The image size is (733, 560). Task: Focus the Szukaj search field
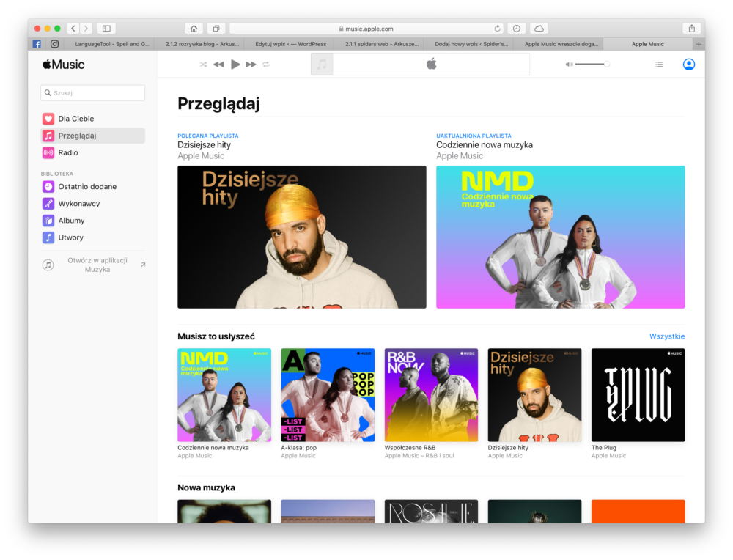click(x=92, y=92)
